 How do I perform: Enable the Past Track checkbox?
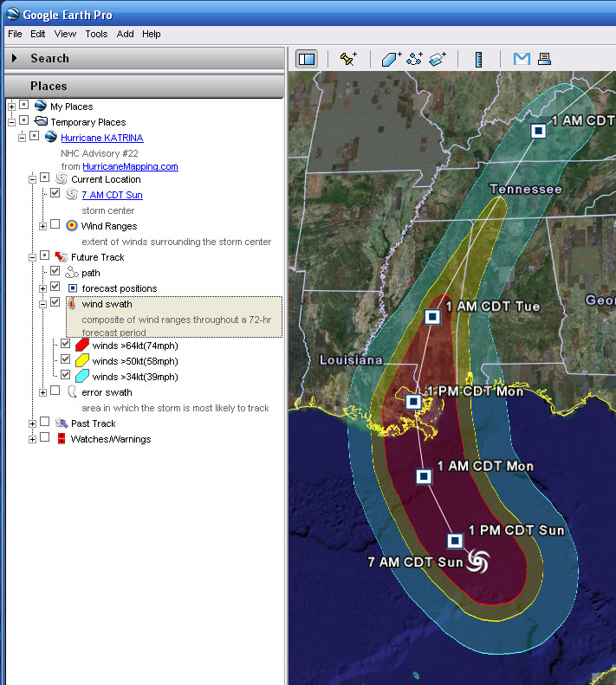pyautogui.click(x=44, y=421)
